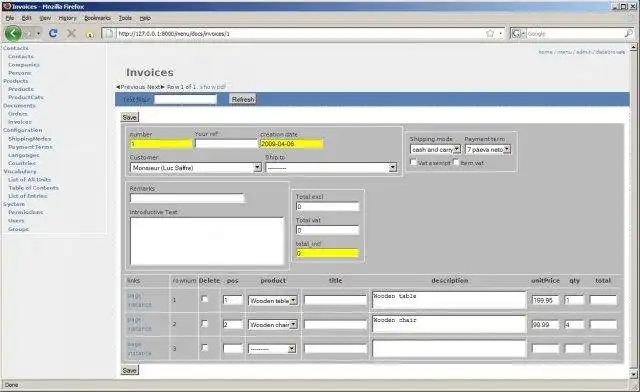Open the Customer dropdown
This screenshot has height=392, width=640.
coord(196,167)
